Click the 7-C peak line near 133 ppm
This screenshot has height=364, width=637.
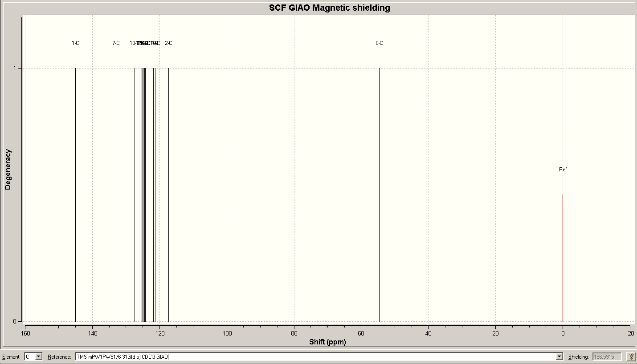point(116,195)
